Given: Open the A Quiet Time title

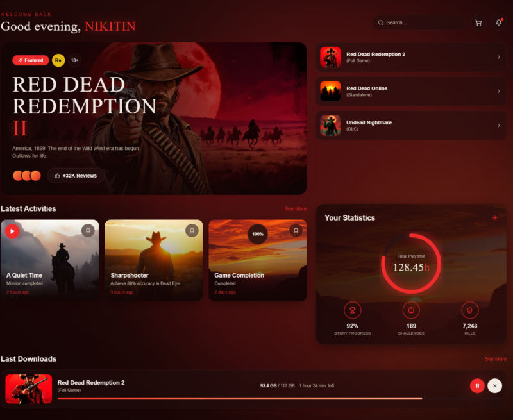Looking at the screenshot, I should click(x=24, y=276).
